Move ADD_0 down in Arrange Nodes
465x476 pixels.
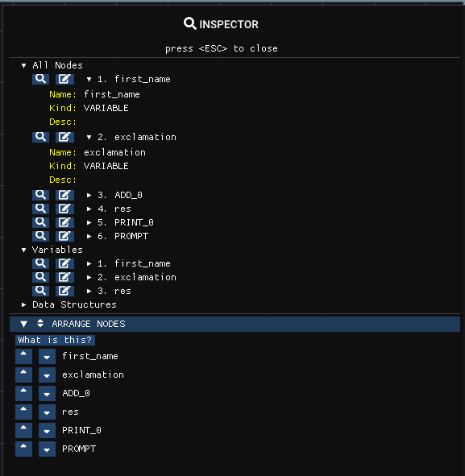(47, 393)
